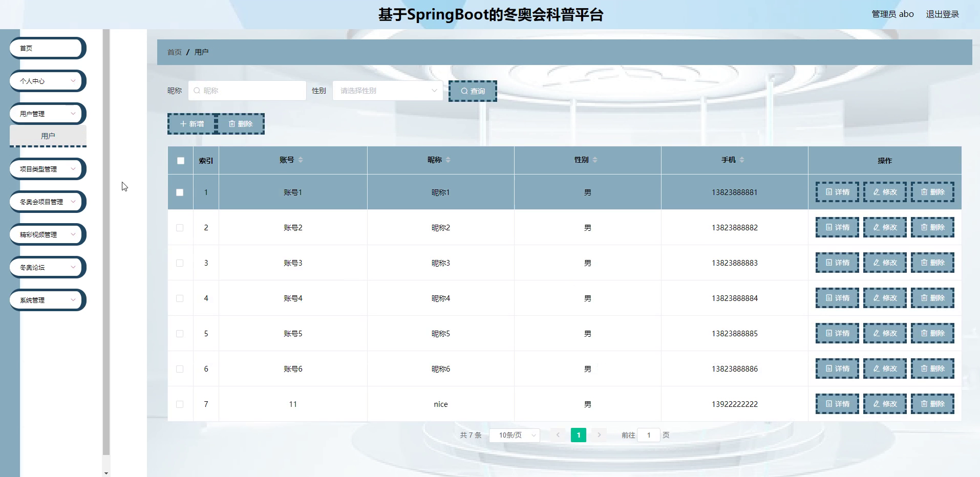Check the checkbox for row 账号3

(180, 263)
